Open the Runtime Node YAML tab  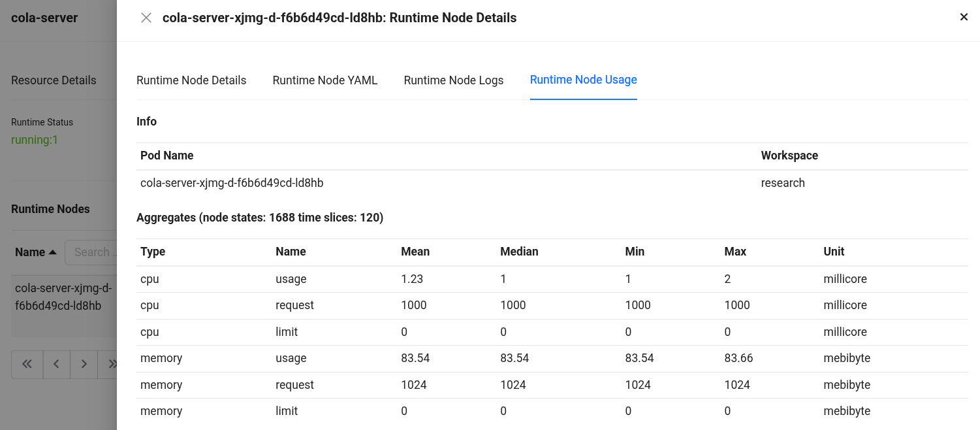point(325,80)
